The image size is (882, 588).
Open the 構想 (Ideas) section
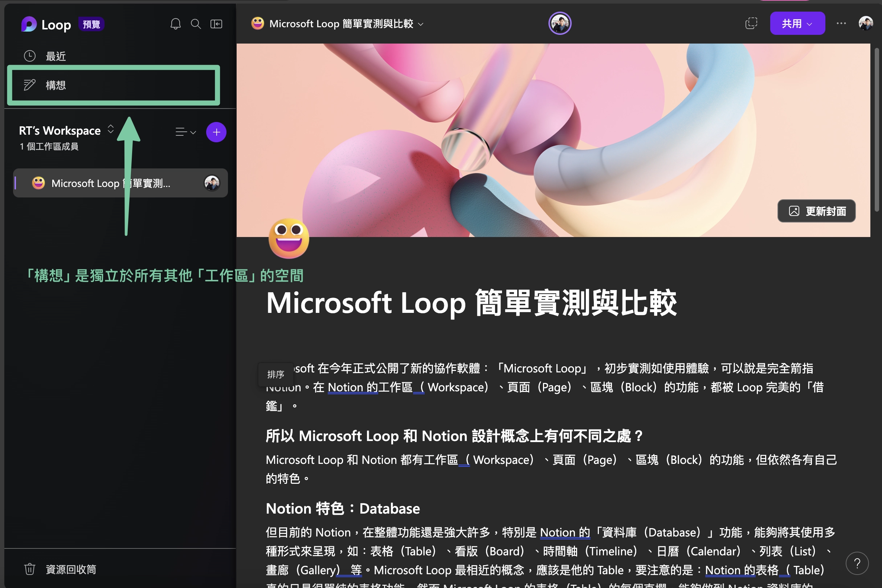click(x=114, y=85)
